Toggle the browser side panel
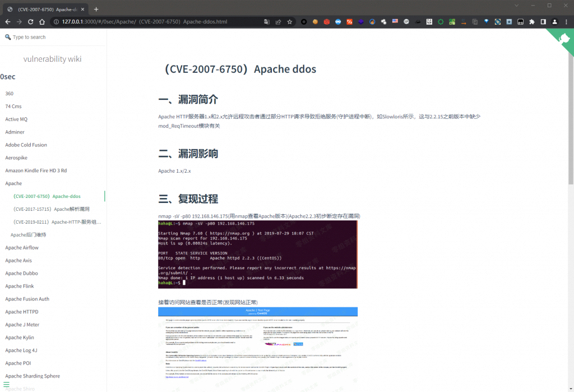 pyautogui.click(x=543, y=22)
